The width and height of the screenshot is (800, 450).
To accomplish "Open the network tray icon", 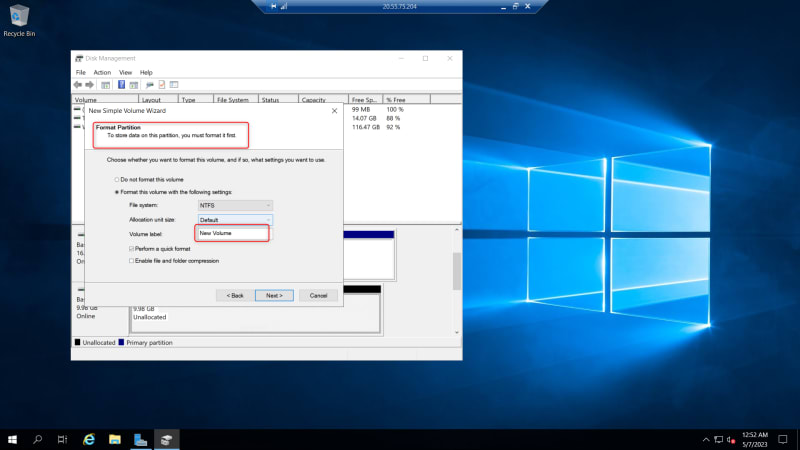I will point(718,439).
